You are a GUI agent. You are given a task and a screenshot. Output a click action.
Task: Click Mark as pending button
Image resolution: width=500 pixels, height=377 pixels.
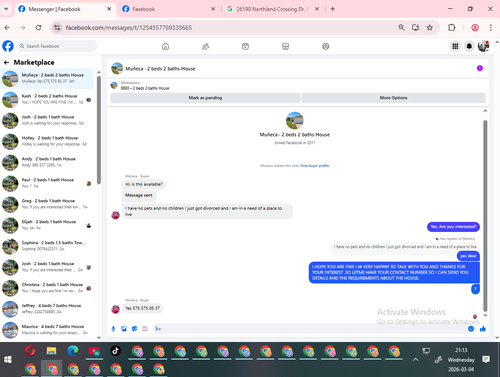pos(205,98)
